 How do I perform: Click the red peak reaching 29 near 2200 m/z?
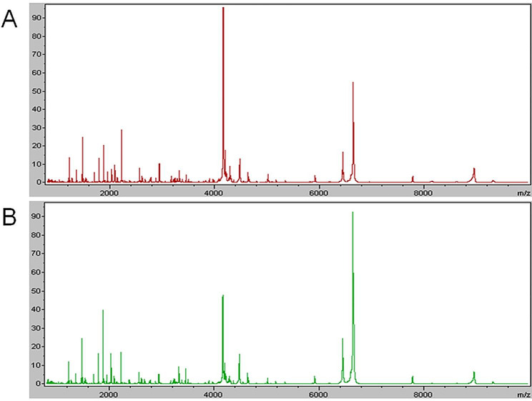(x=122, y=131)
